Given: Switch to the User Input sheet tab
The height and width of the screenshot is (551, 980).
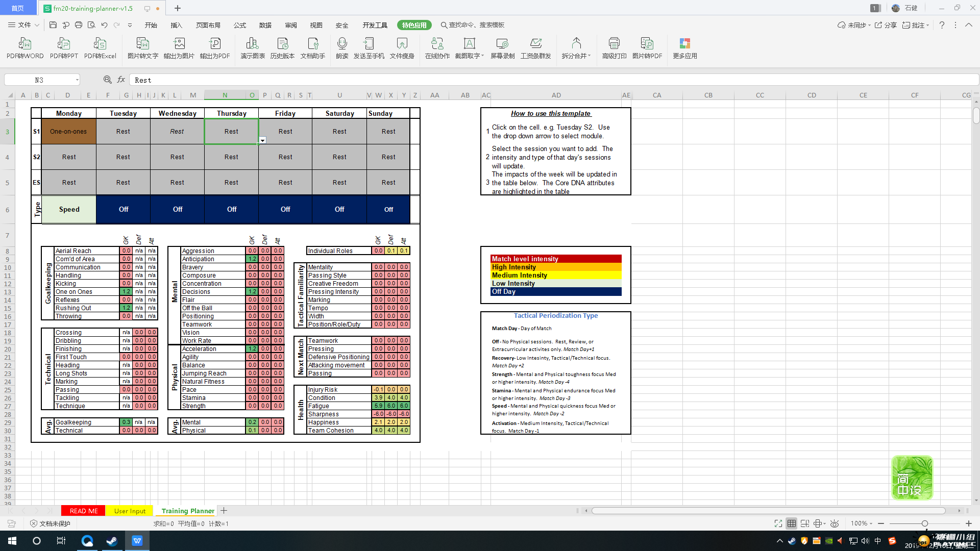Looking at the screenshot, I should point(130,511).
